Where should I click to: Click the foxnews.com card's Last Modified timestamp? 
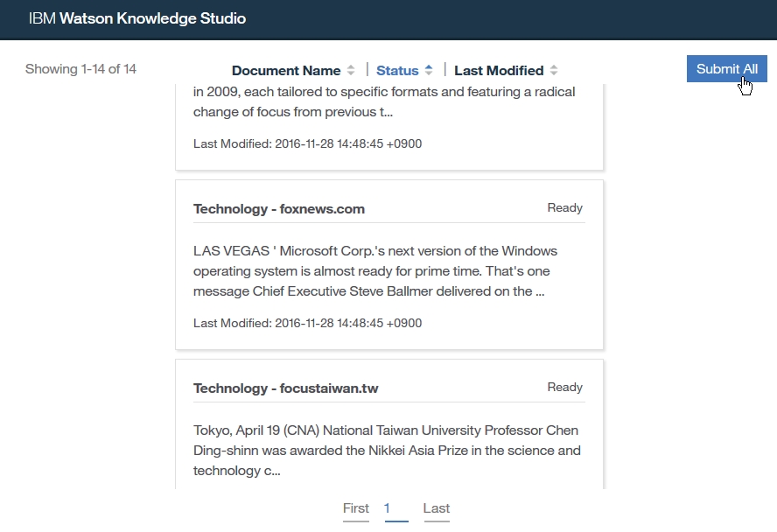pyautogui.click(x=307, y=323)
